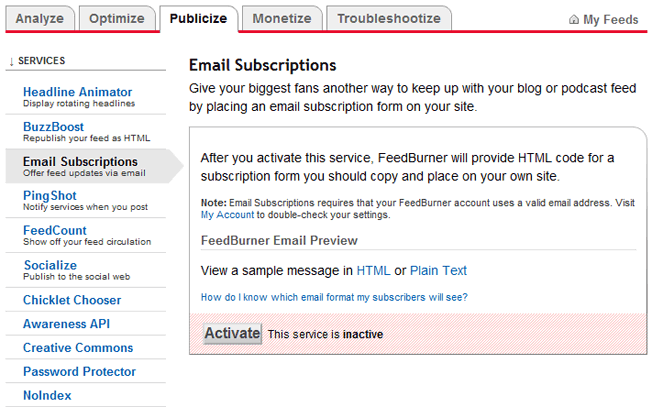Open the FeedCount service
The width and height of the screenshot is (652, 407).
(54, 230)
